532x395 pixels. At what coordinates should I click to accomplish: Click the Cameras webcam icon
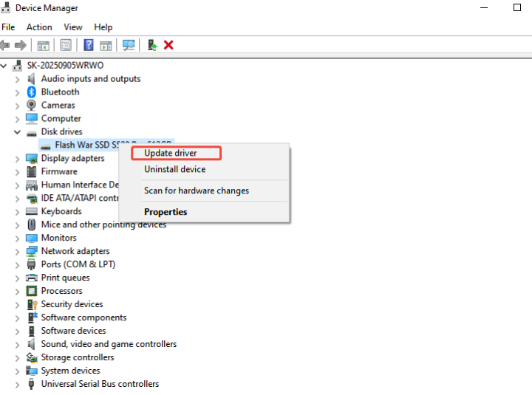(x=32, y=105)
